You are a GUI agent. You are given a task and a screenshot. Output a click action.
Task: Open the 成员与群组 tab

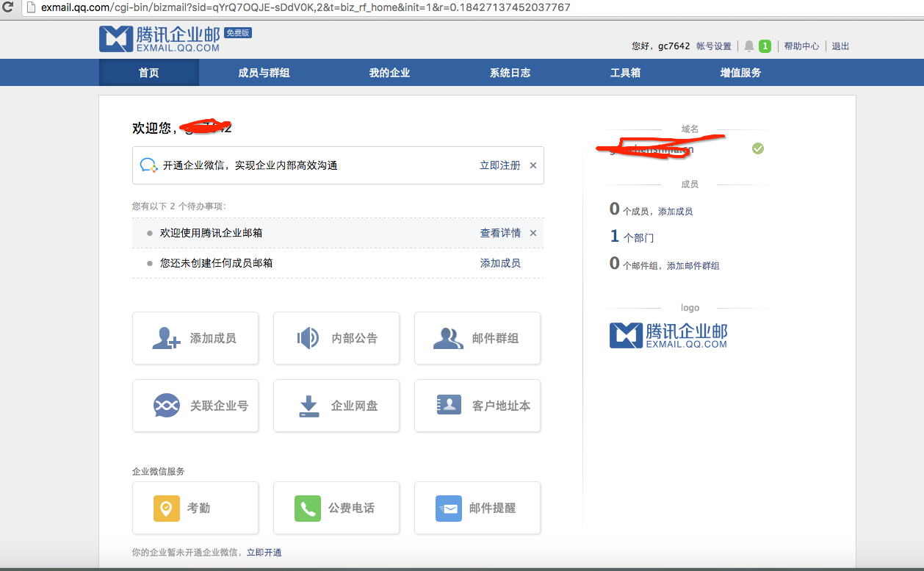pos(264,73)
